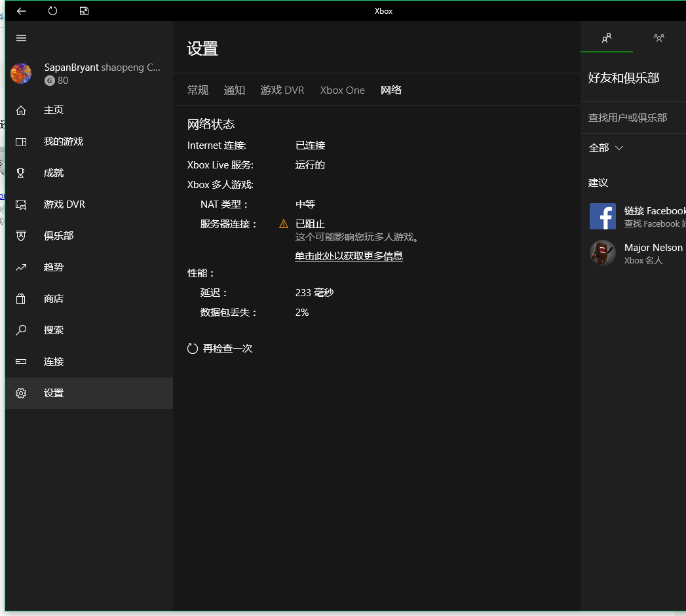Viewport: 686px width, 616px height.
Task: Click the home icon for 主页
Action: 21,110
